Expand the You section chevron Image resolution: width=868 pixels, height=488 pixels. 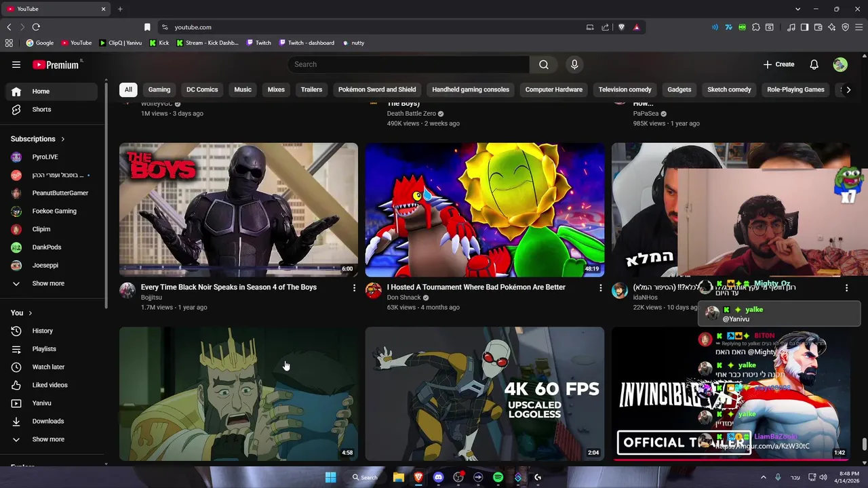[x=31, y=313]
